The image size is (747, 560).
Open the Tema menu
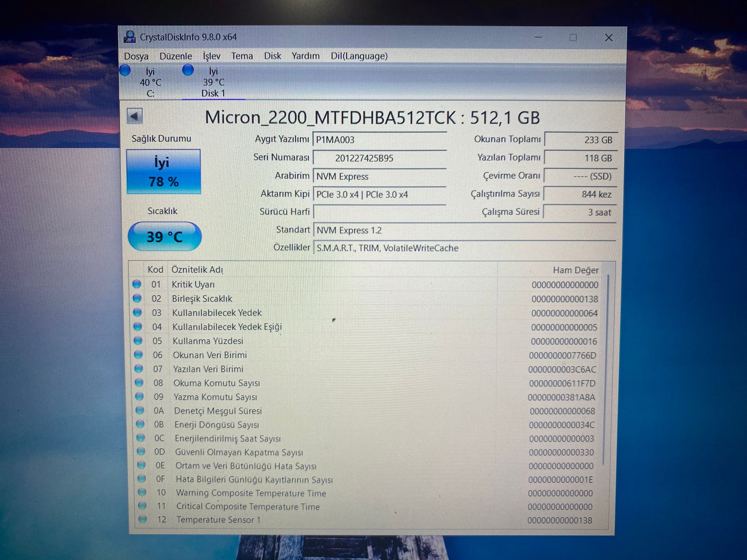tap(242, 56)
